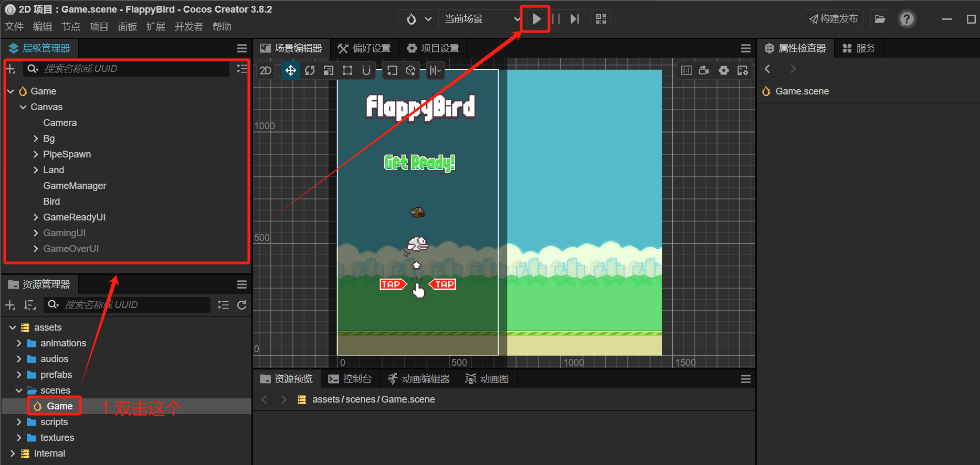Switch to the 动画图 tab
The image size is (980, 465).
[487, 379]
